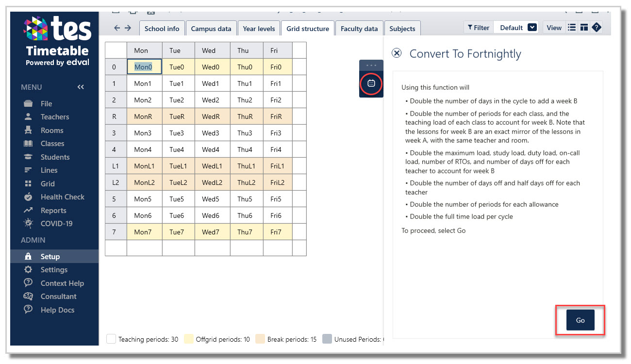
Task: Click the grey Unused Periods color swatch
Action: [x=327, y=339]
